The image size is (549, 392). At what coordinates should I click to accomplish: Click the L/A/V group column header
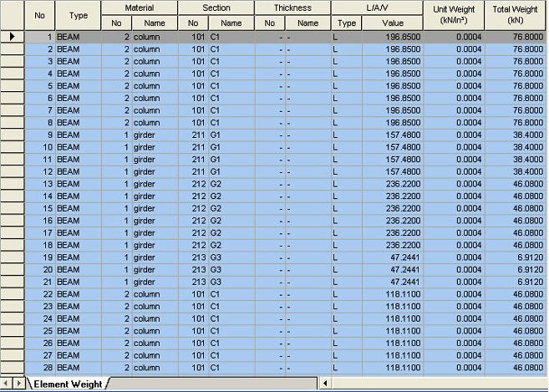pos(377,8)
